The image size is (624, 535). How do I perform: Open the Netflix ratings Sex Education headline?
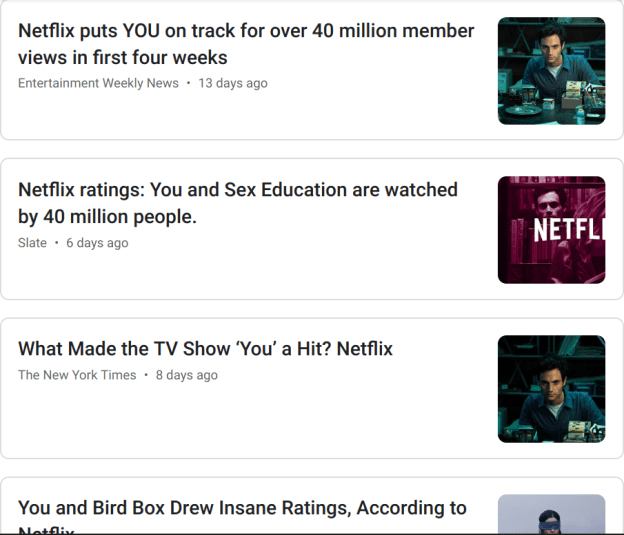click(x=238, y=203)
